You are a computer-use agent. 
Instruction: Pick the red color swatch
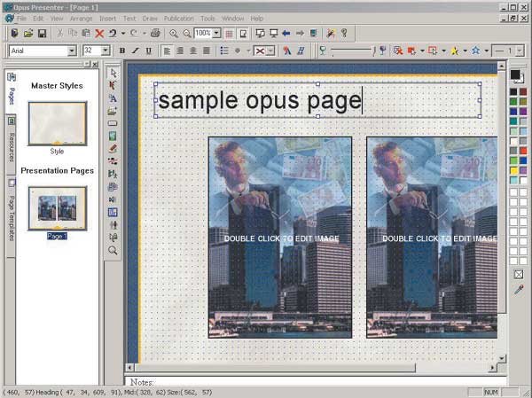523,151
